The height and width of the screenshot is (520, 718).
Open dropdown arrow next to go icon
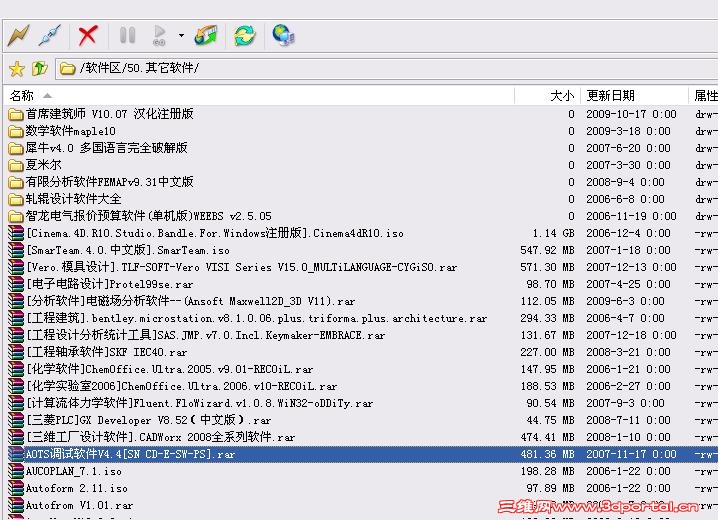coord(182,35)
